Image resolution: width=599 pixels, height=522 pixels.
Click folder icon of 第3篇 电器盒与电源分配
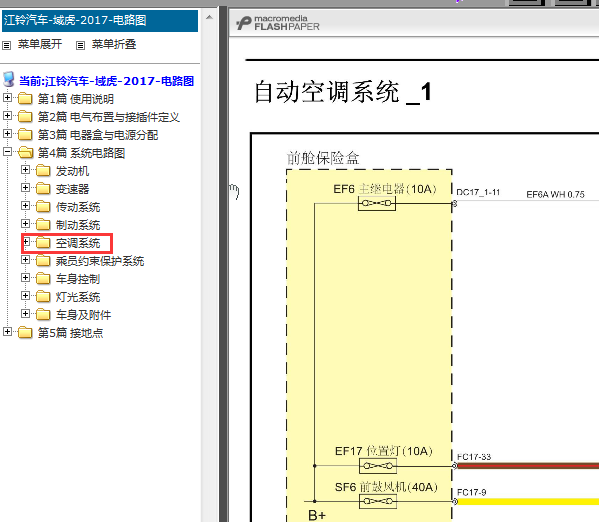(25, 134)
